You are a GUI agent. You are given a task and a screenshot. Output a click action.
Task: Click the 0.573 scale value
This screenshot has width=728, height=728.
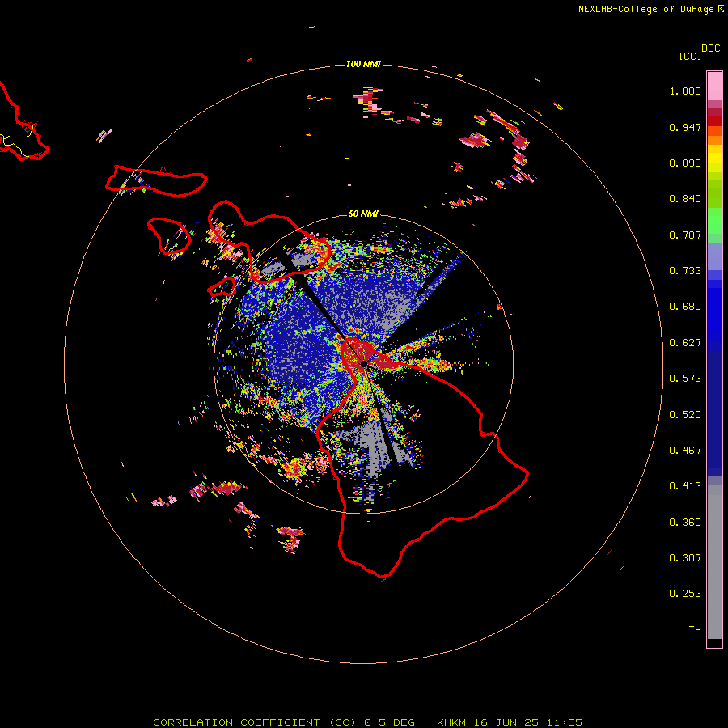(x=685, y=379)
